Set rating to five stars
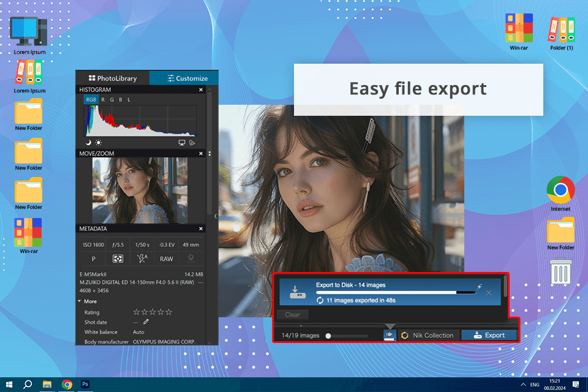 pos(169,312)
